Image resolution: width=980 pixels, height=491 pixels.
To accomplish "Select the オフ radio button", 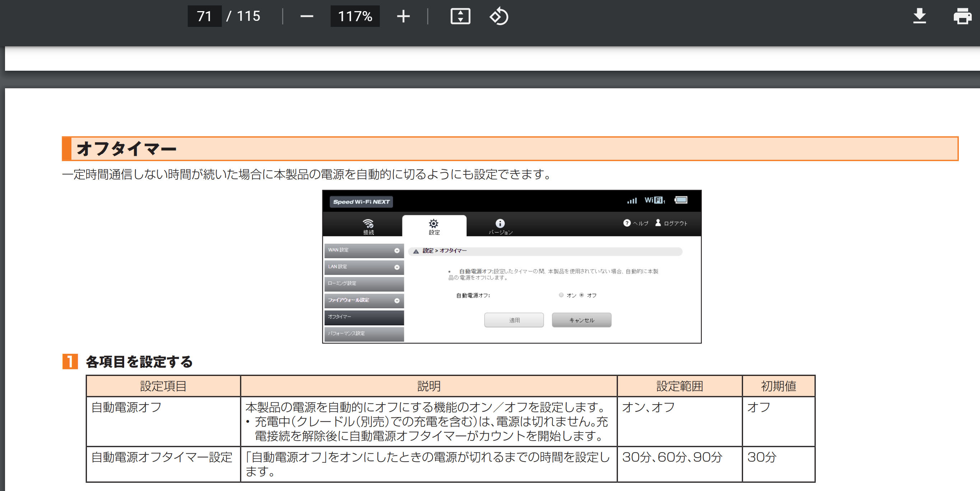I will tap(582, 295).
